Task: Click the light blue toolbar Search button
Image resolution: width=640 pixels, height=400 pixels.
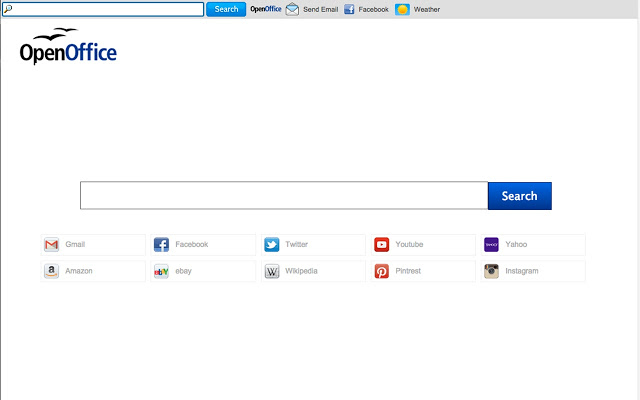Action: pos(226,9)
